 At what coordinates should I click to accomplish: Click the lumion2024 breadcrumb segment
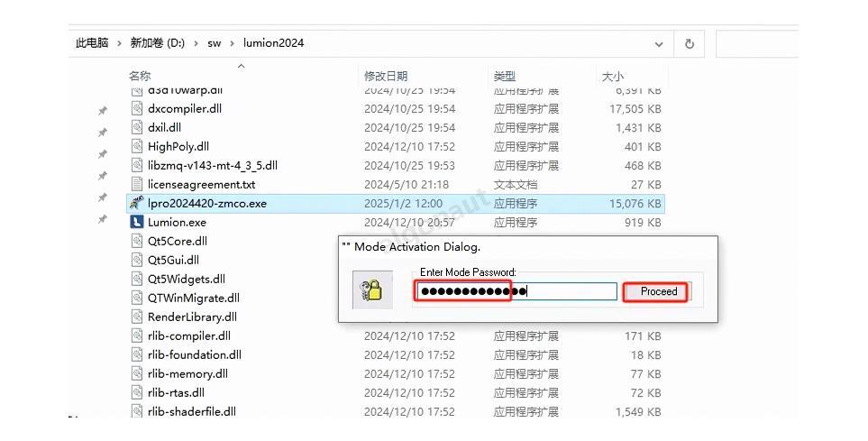coord(273,42)
